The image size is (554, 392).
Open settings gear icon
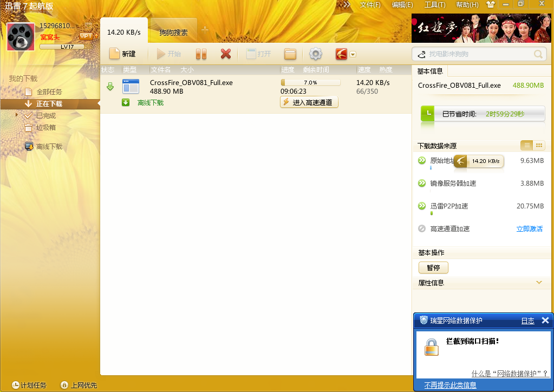[316, 54]
